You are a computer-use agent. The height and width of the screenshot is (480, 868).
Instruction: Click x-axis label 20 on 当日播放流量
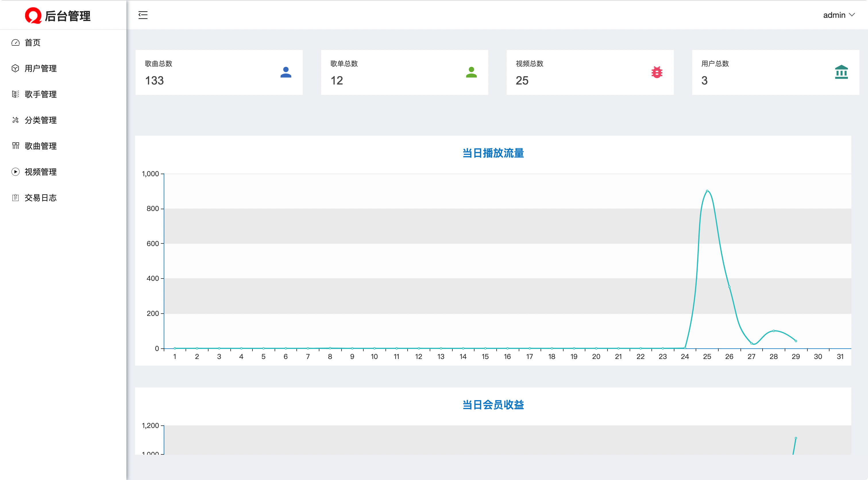coord(596,357)
